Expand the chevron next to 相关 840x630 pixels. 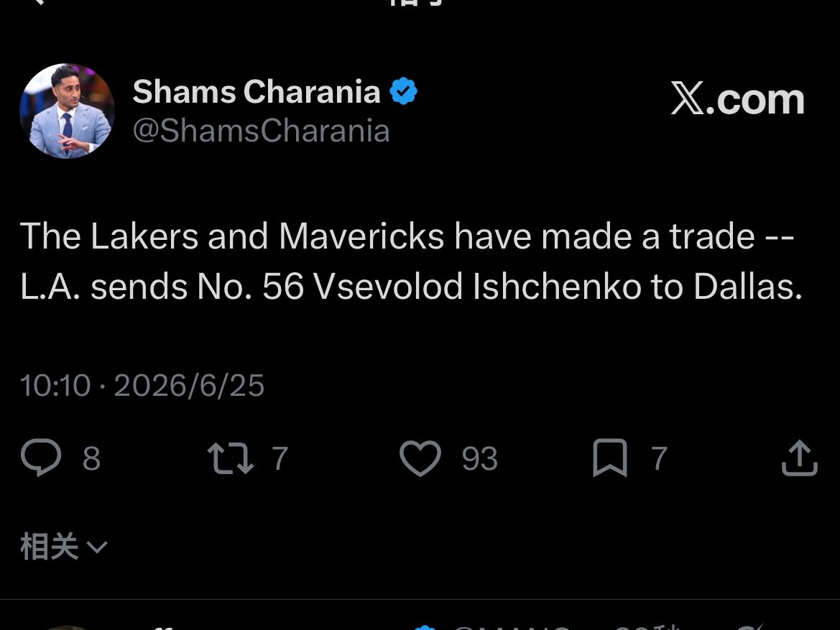97,547
